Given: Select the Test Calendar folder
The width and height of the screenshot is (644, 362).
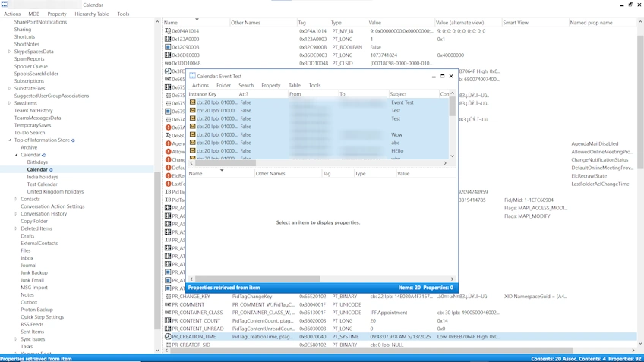Looking at the screenshot, I should click(42, 184).
